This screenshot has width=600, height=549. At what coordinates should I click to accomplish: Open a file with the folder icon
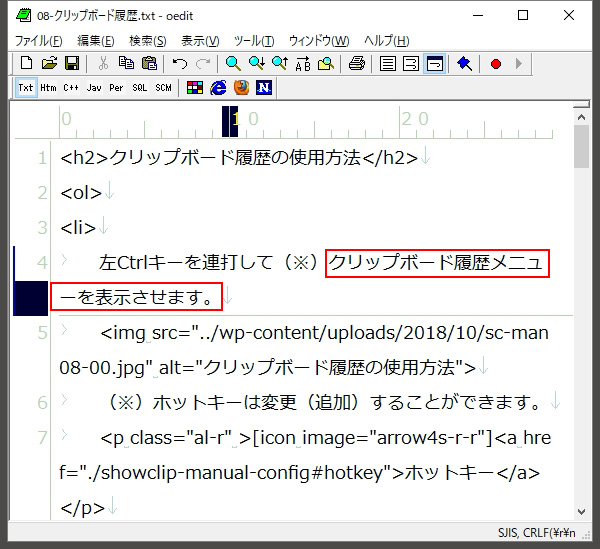[x=49, y=64]
